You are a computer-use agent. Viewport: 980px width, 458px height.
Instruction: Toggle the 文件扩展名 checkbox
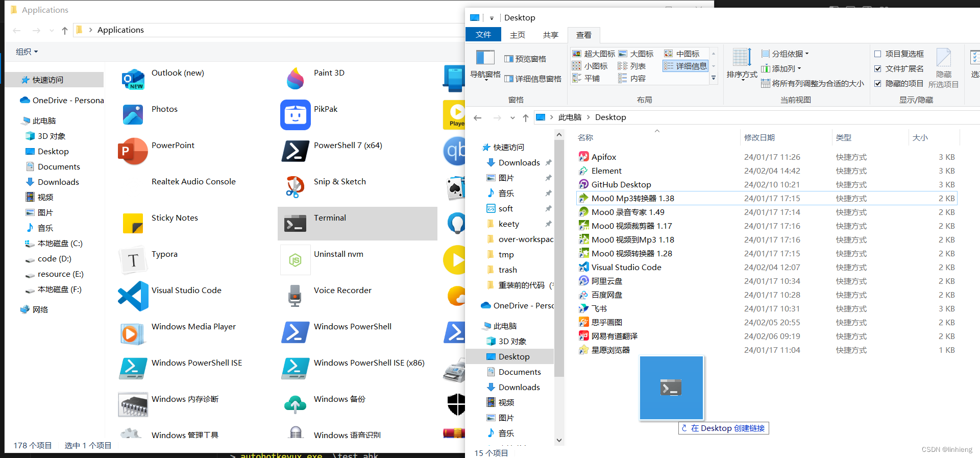click(878, 68)
